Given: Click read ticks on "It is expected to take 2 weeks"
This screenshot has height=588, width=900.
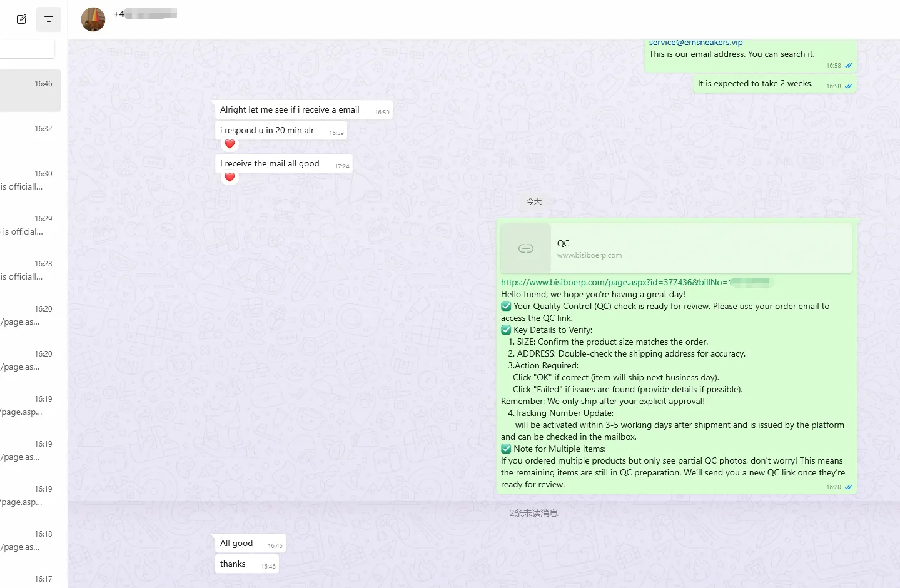Looking at the screenshot, I should click(849, 86).
